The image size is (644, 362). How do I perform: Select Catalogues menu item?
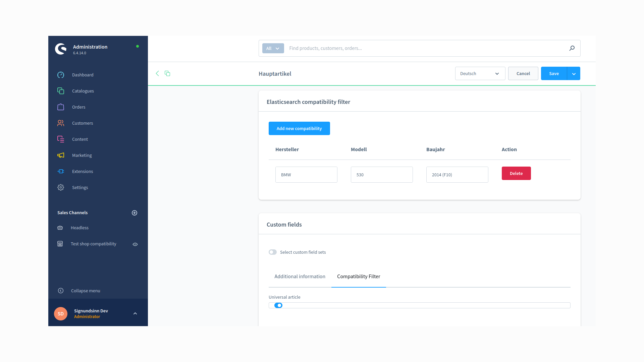tap(83, 91)
